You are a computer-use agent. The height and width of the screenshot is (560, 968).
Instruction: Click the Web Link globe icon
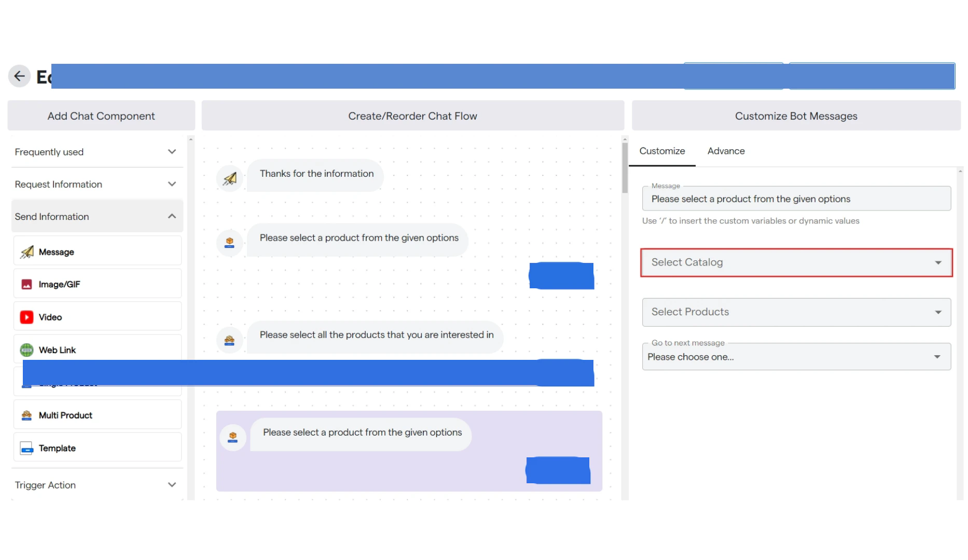(x=26, y=350)
